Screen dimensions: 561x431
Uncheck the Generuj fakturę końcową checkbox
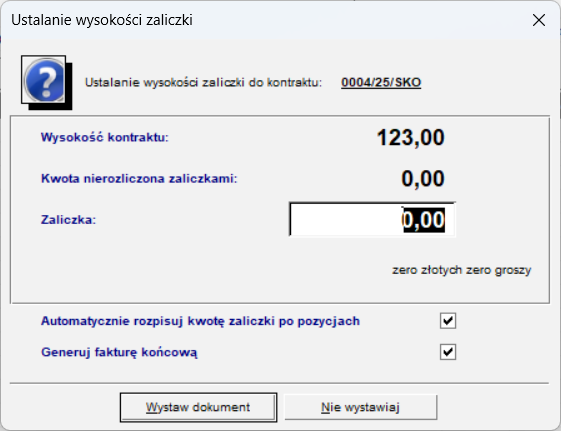tap(448, 352)
